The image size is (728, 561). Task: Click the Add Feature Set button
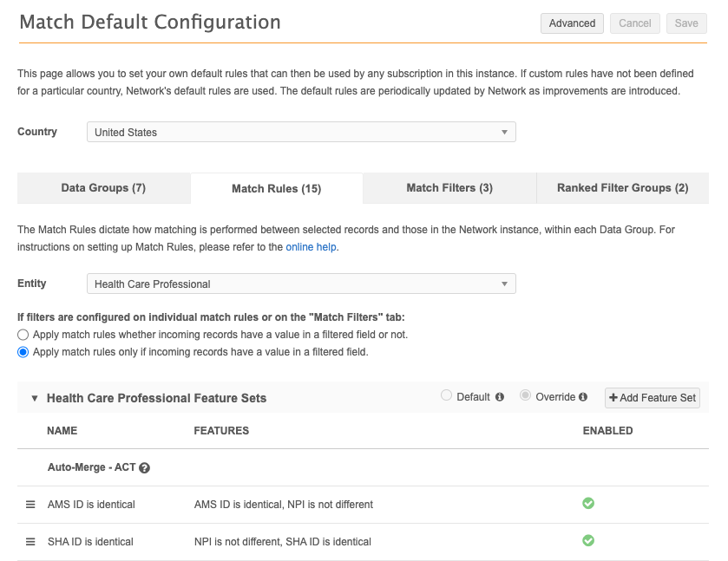[x=653, y=398]
